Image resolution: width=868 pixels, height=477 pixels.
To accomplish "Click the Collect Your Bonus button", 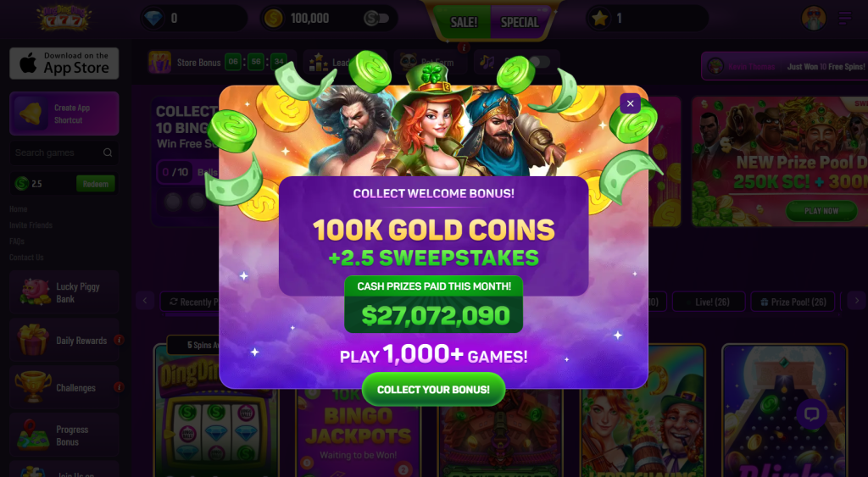I will (433, 390).
